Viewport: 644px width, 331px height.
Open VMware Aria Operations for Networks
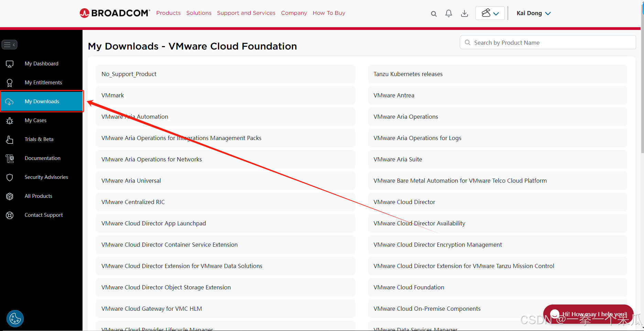pyautogui.click(x=226, y=159)
